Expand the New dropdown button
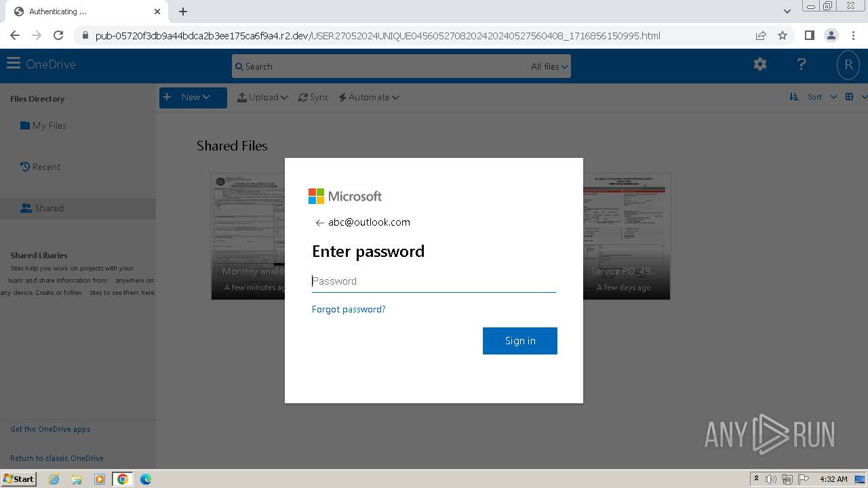 pyautogui.click(x=193, y=97)
